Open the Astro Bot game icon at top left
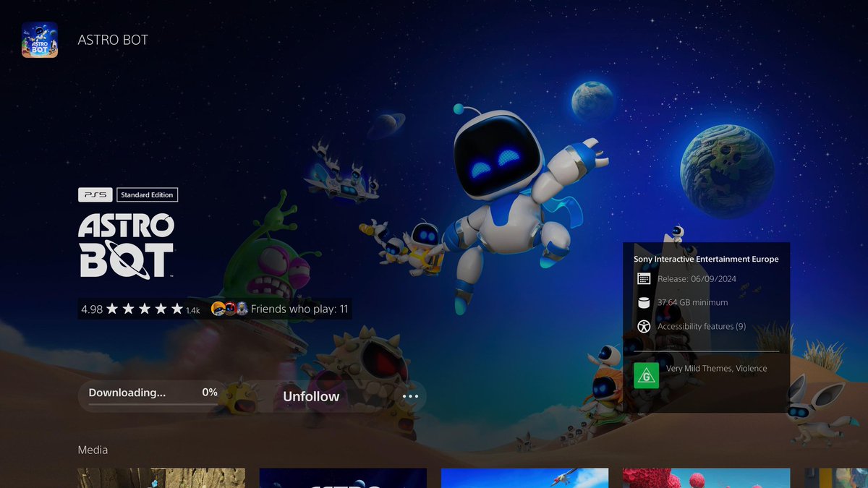The height and width of the screenshot is (488, 868). [x=40, y=40]
